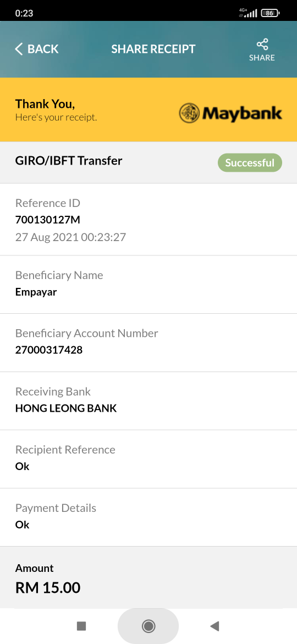Screen dimensions: 297x644
Task: Tap the Successful status badge
Action: pyautogui.click(x=250, y=162)
